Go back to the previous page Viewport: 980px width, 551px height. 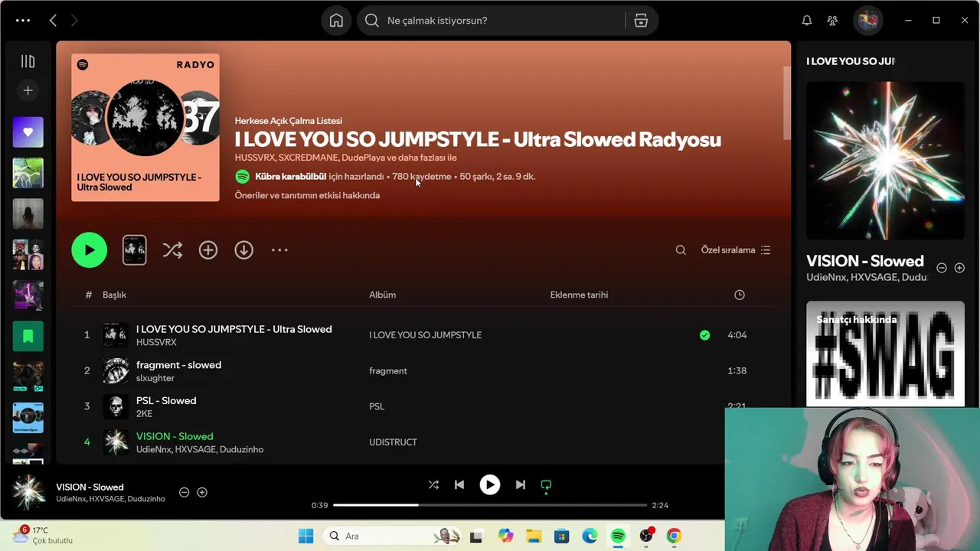coord(53,21)
